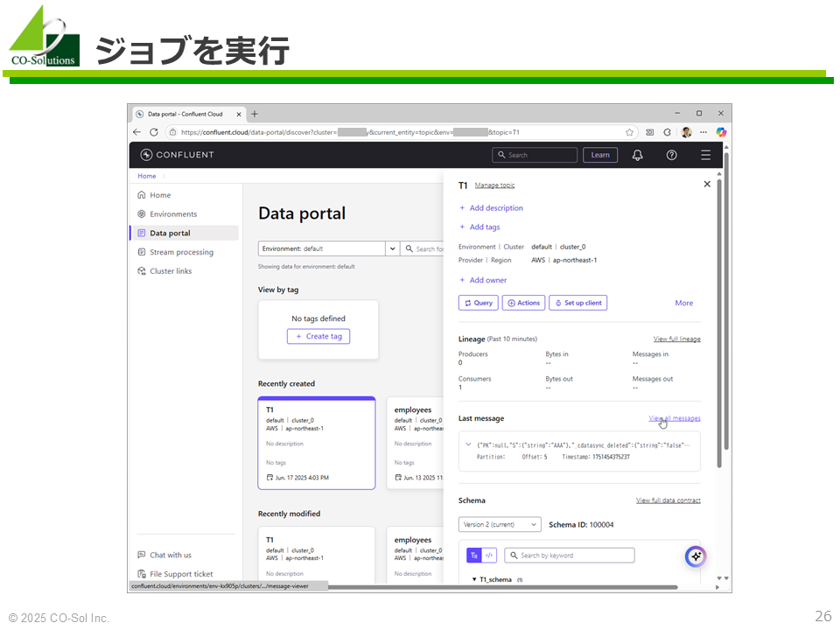The height and width of the screenshot is (630, 840).
Task: Click the 'Offset: 5' value
Action: (x=535, y=457)
